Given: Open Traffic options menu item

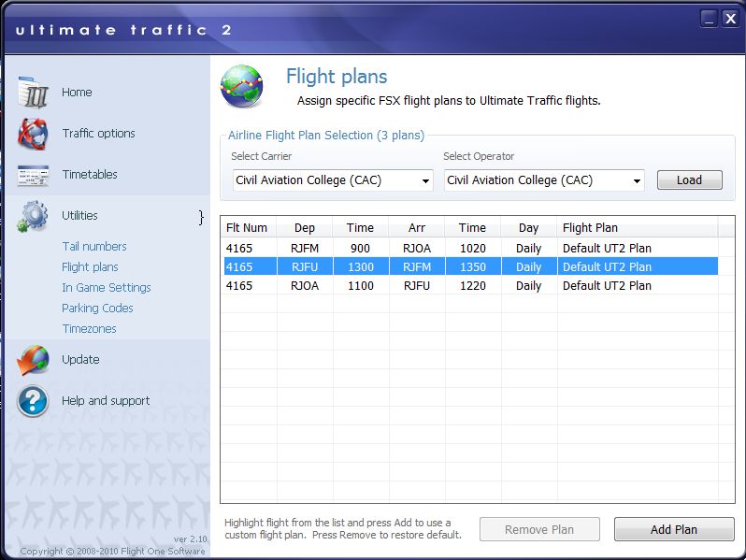Looking at the screenshot, I should click(98, 134).
